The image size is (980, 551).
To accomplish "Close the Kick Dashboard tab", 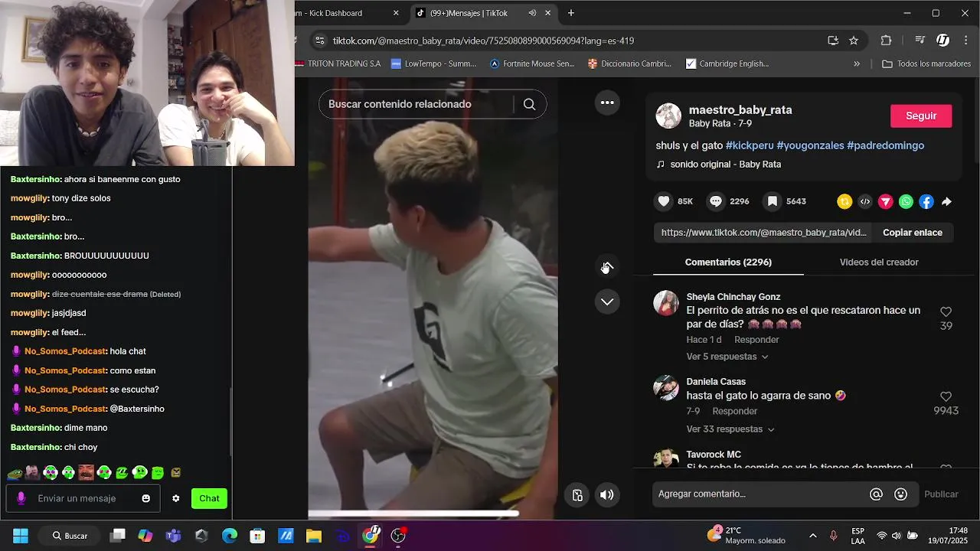I will pos(396,13).
